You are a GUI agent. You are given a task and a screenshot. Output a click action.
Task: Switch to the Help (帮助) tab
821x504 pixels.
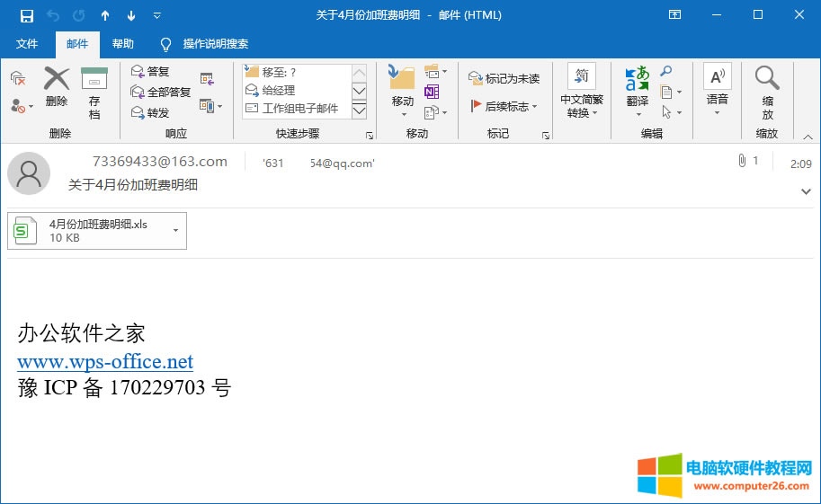[123, 44]
